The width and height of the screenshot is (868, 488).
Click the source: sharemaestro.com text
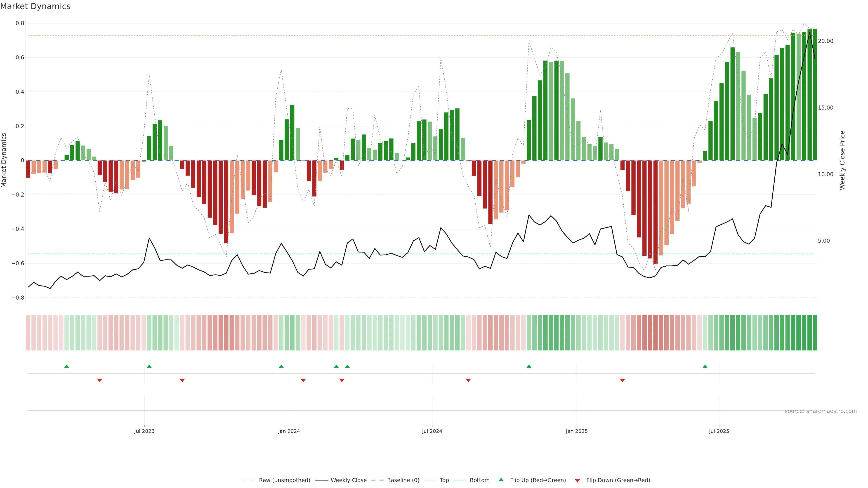[821, 411]
